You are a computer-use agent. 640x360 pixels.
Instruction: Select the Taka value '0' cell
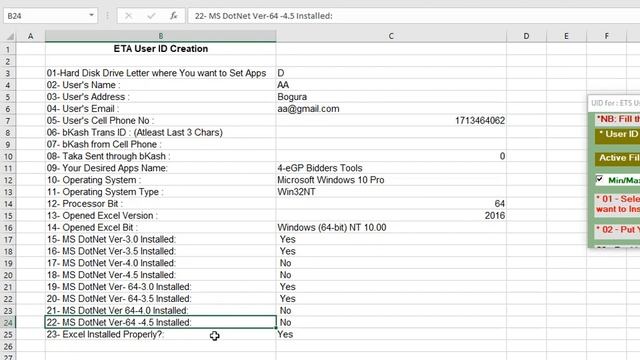point(391,156)
